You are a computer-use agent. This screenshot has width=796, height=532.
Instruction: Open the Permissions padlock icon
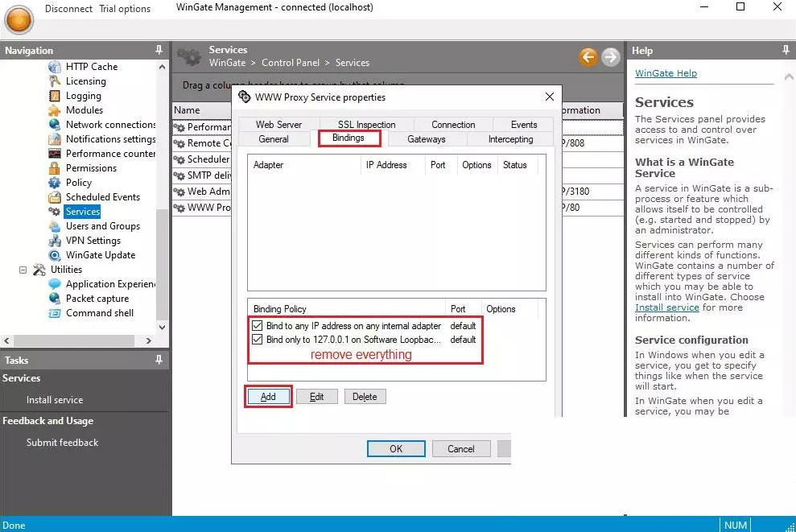pyautogui.click(x=55, y=168)
